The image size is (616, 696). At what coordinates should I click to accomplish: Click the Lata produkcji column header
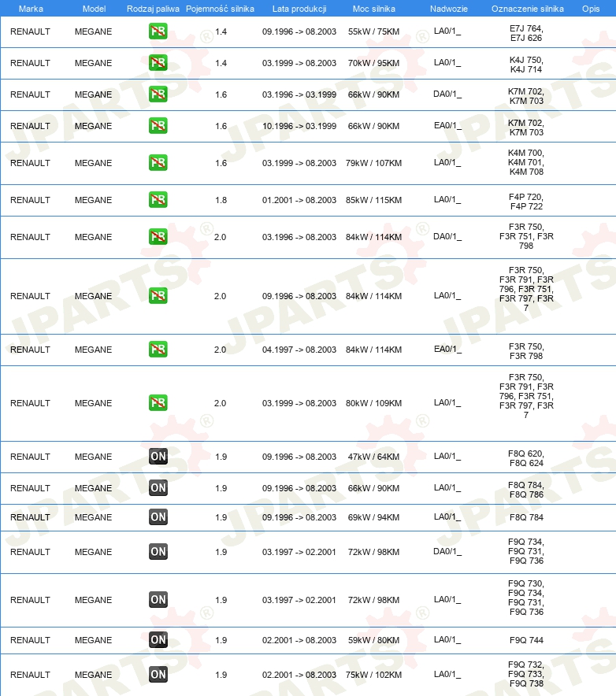pyautogui.click(x=299, y=9)
